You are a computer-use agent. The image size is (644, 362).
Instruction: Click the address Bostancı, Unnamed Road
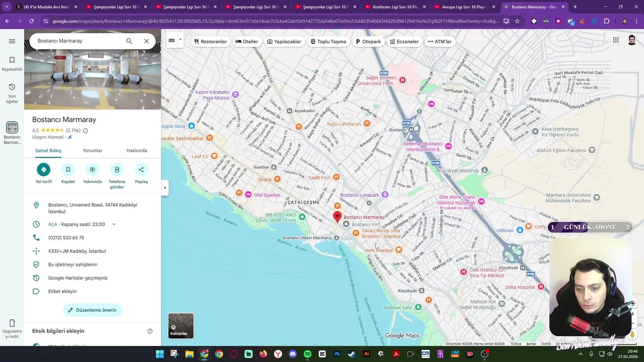(93, 208)
